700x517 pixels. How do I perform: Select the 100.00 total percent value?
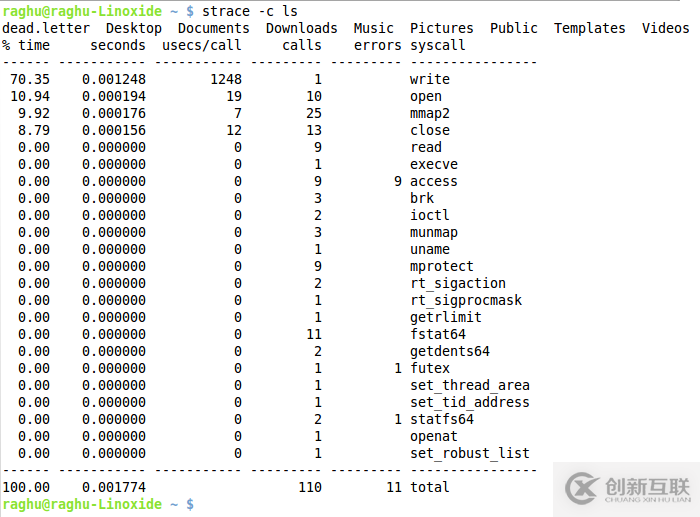point(26,487)
